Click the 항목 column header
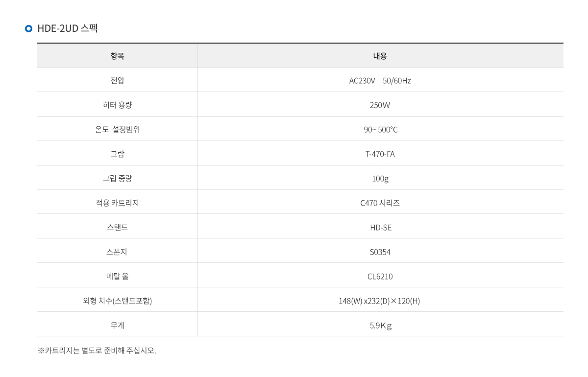The height and width of the screenshot is (377, 588). pos(118,56)
